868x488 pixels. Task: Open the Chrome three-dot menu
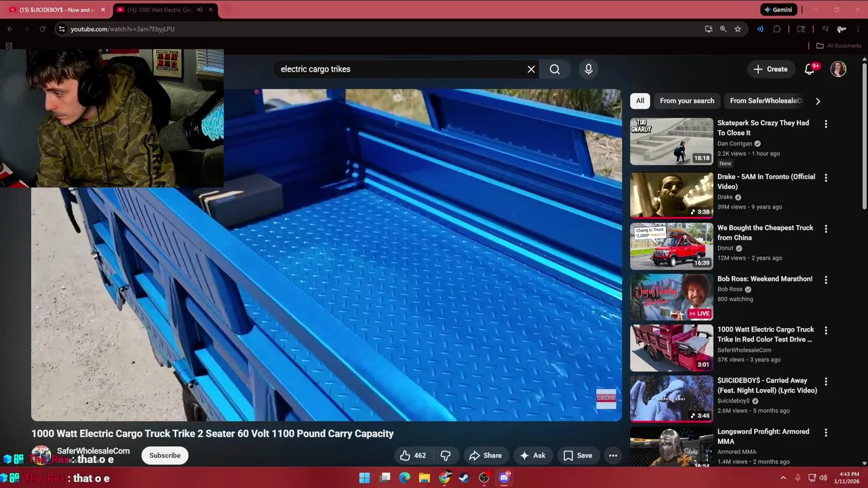[x=859, y=29]
